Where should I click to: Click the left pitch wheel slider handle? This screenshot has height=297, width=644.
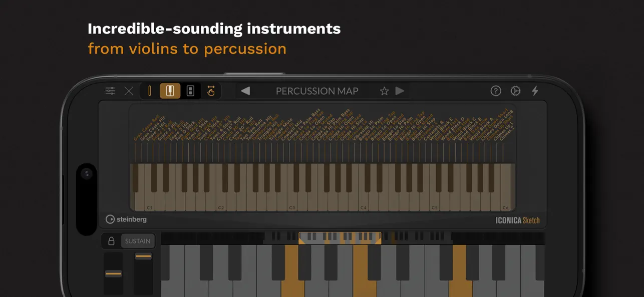coord(114,274)
